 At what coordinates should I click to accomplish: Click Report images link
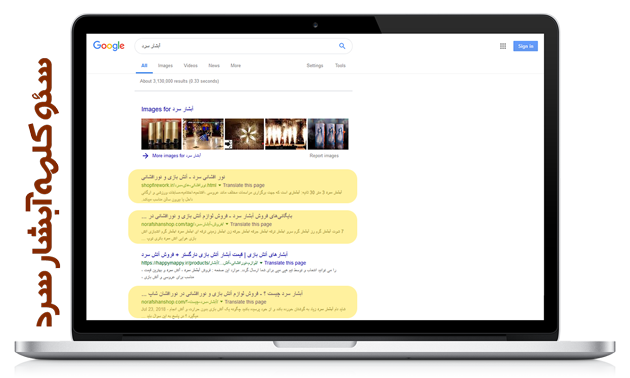[324, 155]
